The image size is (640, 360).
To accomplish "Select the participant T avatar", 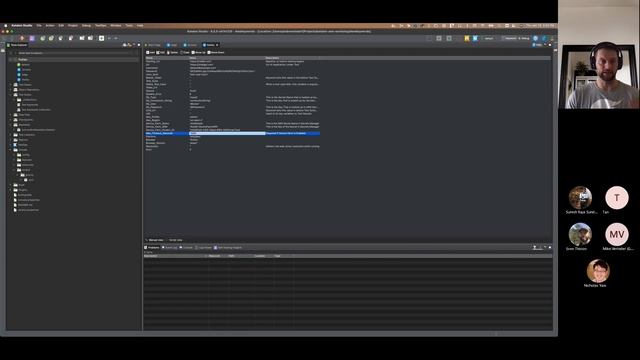I will [x=617, y=198].
